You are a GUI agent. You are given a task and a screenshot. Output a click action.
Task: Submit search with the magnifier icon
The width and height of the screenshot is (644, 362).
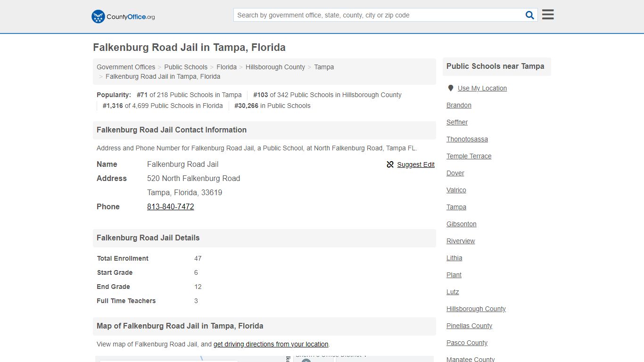tap(530, 15)
